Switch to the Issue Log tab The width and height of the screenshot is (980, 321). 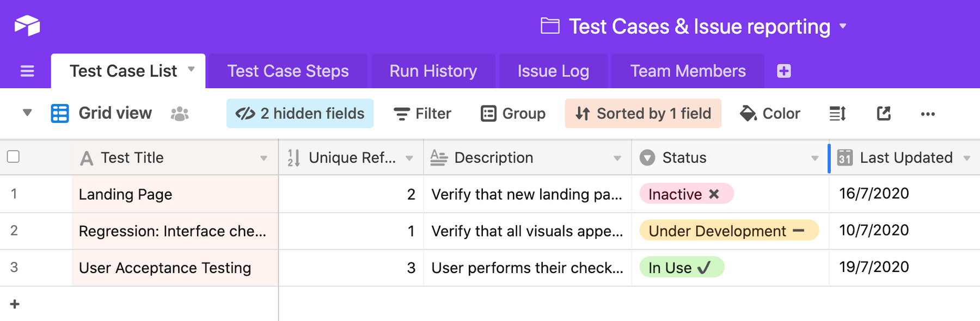(x=553, y=71)
